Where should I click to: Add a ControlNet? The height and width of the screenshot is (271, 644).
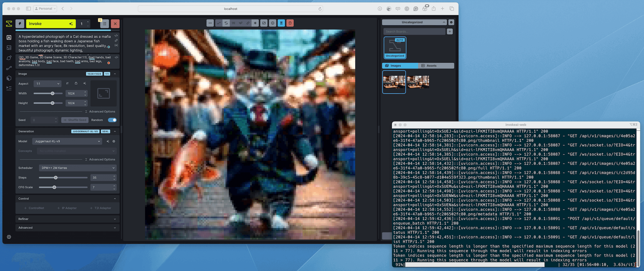coord(34,208)
